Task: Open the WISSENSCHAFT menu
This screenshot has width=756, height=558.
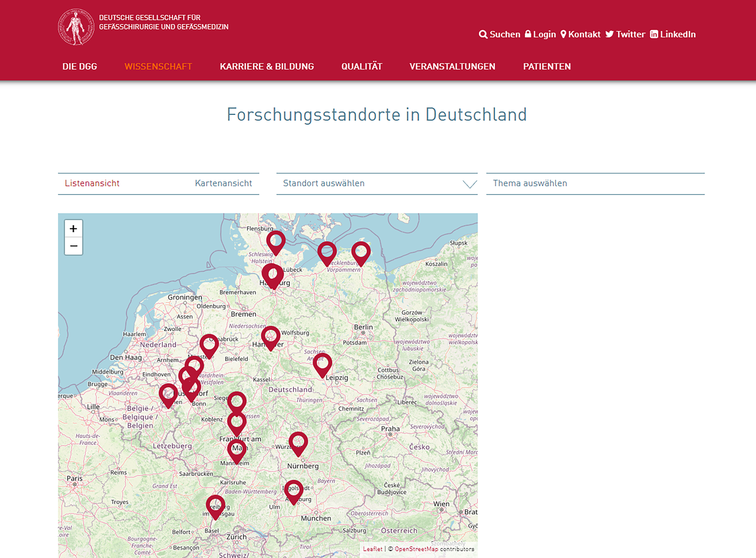Action: [x=158, y=67]
